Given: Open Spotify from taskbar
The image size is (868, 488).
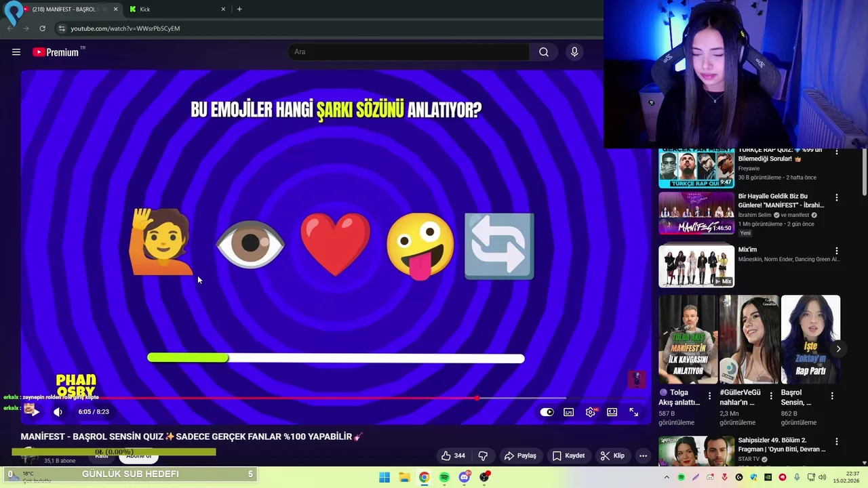Looking at the screenshot, I should [x=444, y=477].
